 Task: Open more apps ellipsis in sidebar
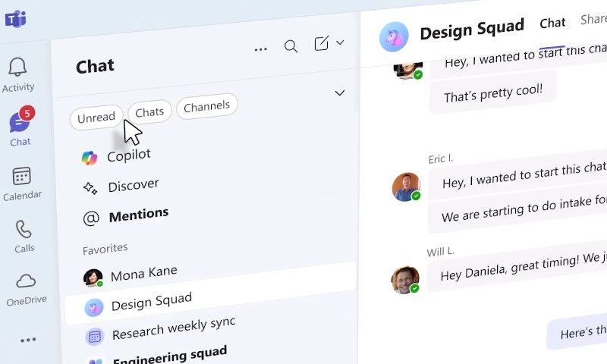coord(28,340)
